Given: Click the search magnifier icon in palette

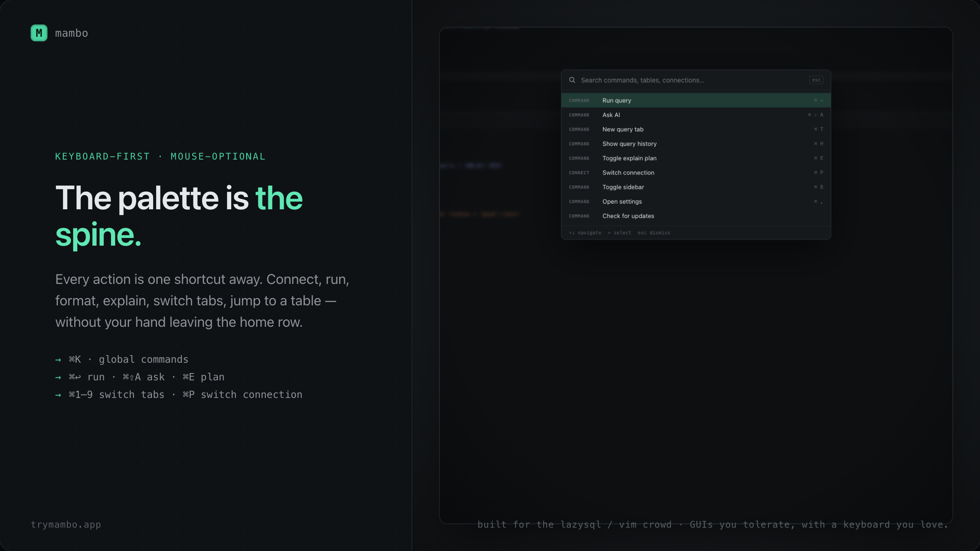Looking at the screenshot, I should coord(572,80).
